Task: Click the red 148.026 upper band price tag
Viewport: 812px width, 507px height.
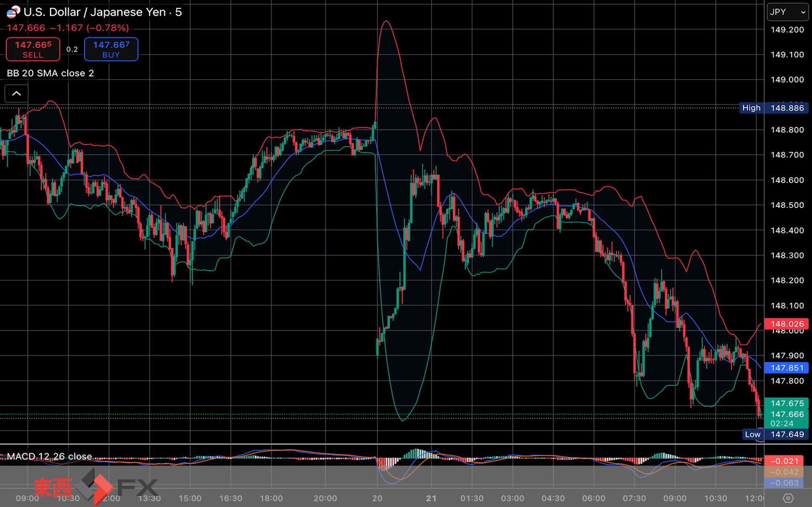Action: pos(787,324)
